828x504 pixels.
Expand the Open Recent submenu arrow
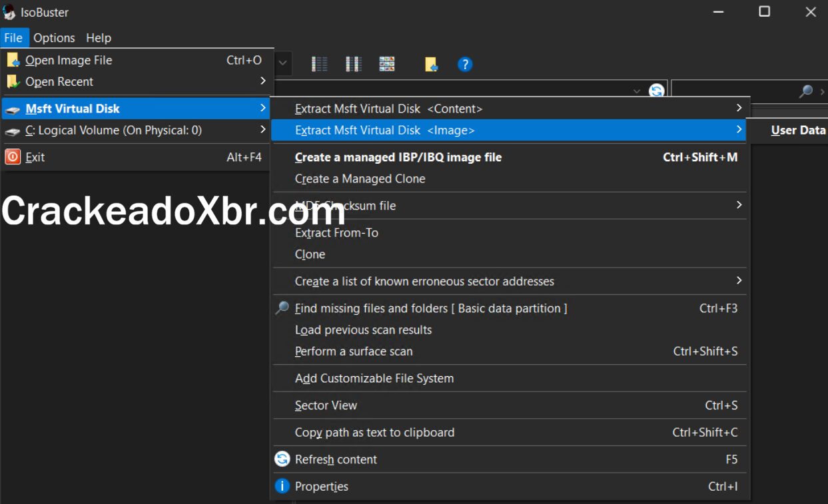263,81
